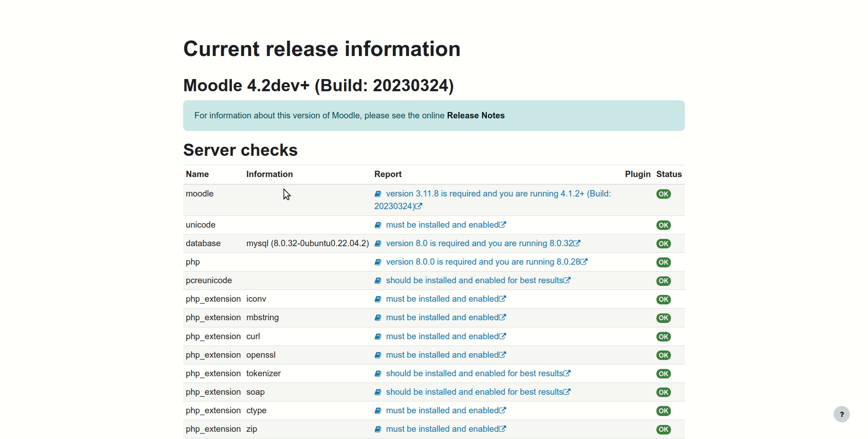Click the 'pcreunicode' name cell
The image size is (868, 439).
click(209, 280)
